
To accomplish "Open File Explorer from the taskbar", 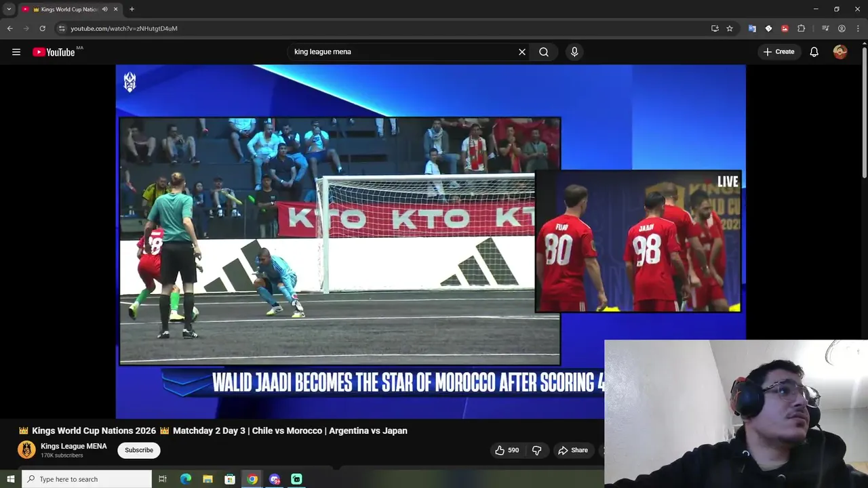I will (208, 479).
